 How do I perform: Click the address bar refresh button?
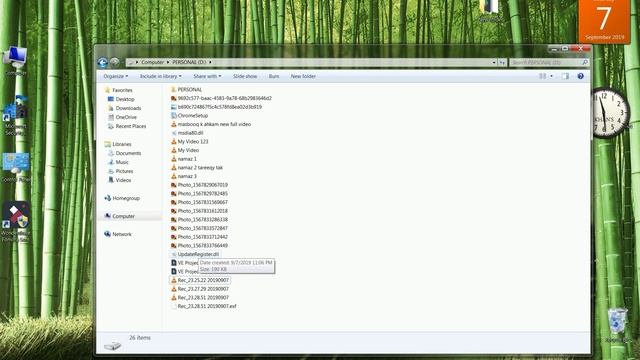502,62
